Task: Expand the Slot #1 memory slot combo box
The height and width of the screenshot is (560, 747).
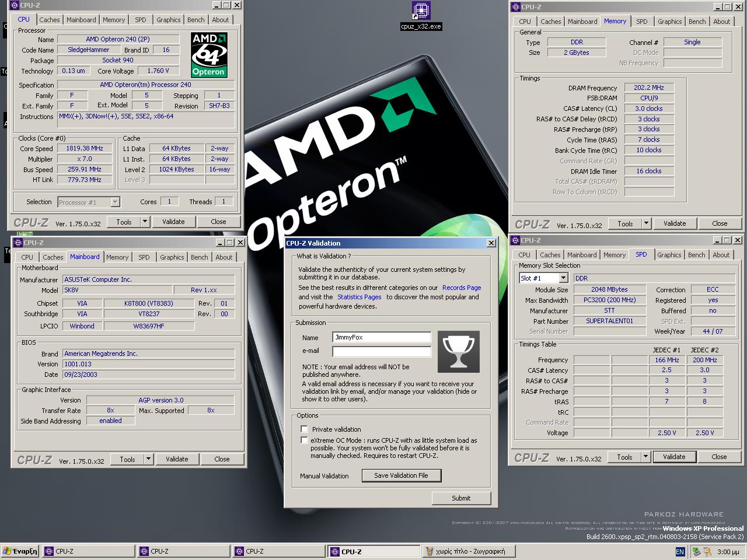Action: coord(563,278)
